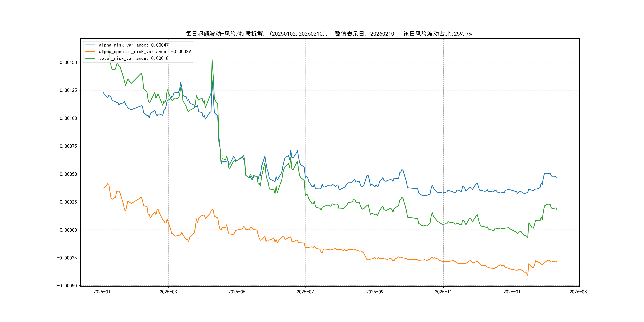This screenshot has width=644, height=322.
Task: Click the 2025-01 x-axis label
Action: (x=102, y=292)
